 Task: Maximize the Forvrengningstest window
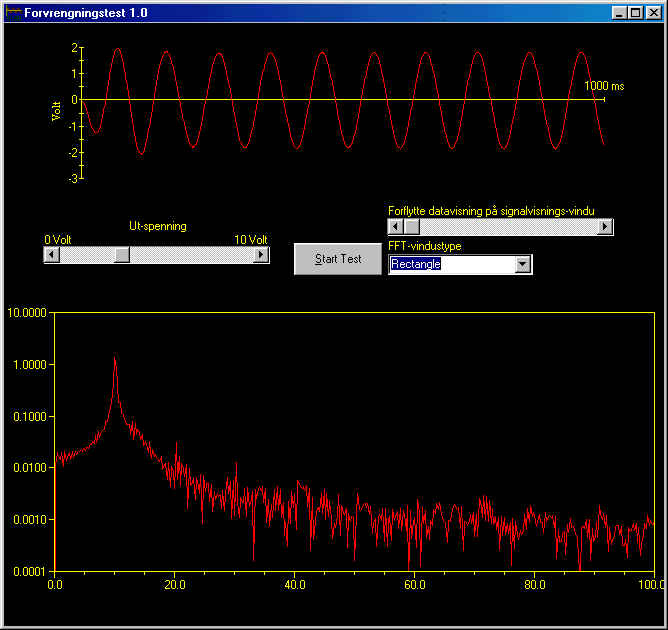636,12
